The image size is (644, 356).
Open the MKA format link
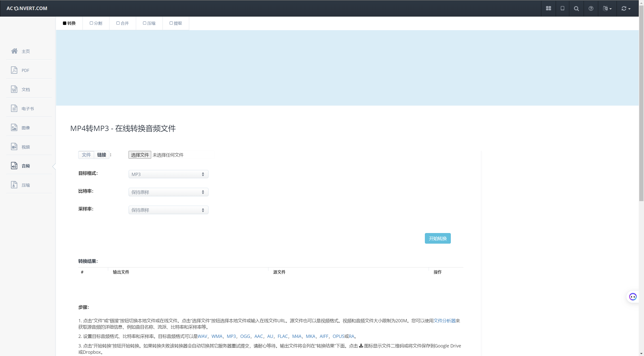310,336
